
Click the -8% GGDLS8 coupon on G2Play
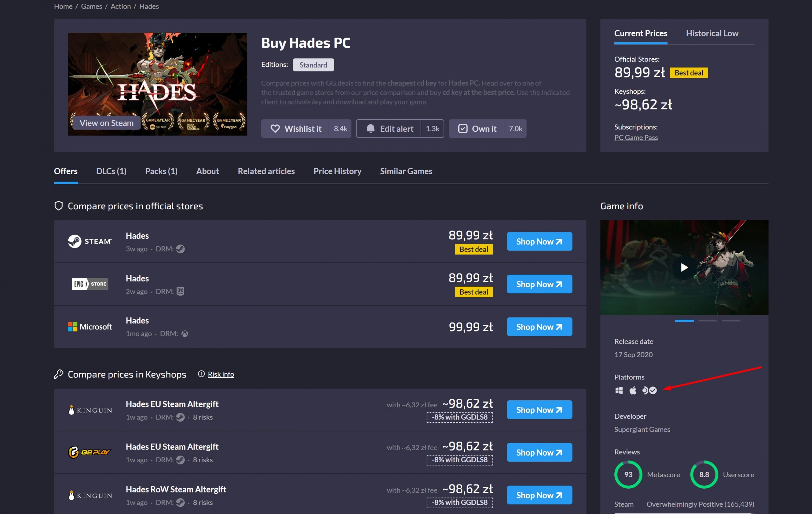point(460,460)
